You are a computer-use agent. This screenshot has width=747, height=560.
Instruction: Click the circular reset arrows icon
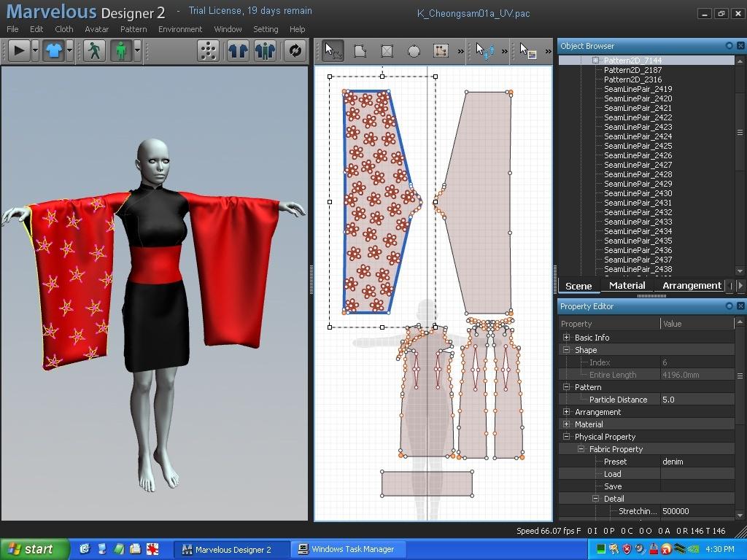tap(295, 50)
